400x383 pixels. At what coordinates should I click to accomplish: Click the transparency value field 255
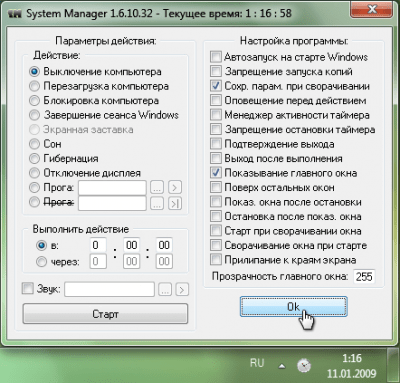point(364,276)
